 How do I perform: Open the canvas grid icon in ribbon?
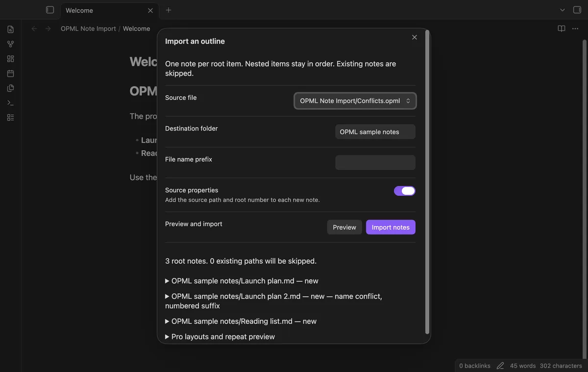[10, 59]
